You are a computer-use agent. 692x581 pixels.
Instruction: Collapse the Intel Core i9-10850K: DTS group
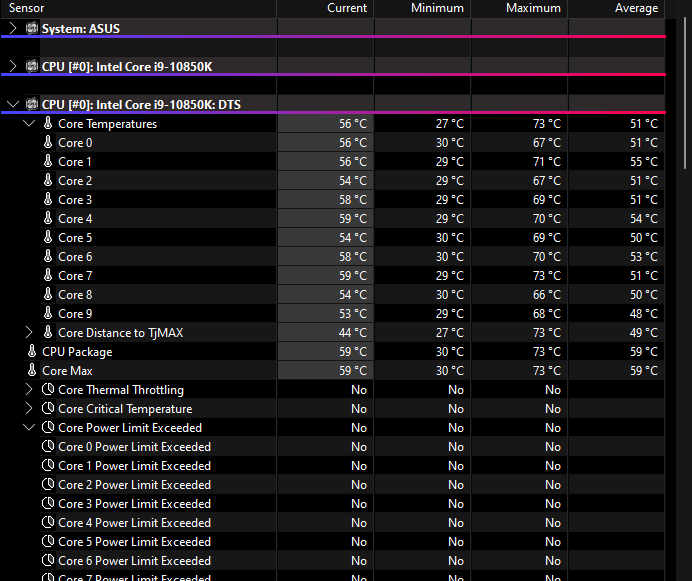[x=12, y=104]
